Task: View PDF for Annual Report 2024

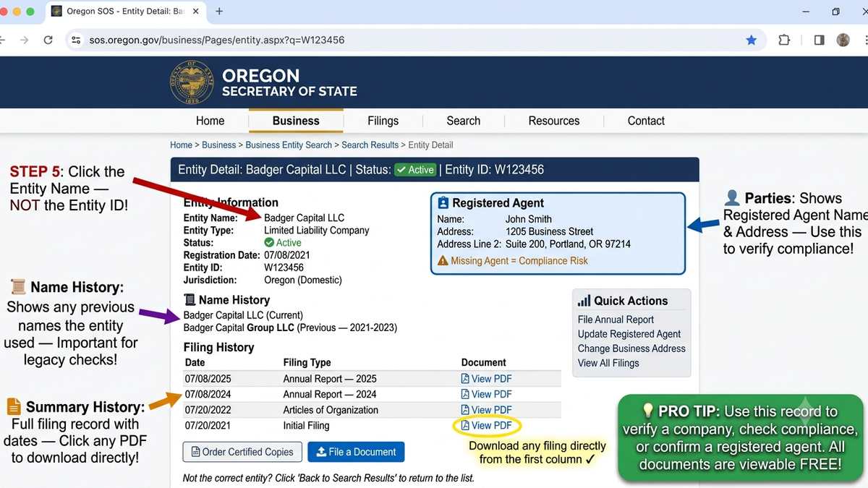Action: [x=486, y=394]
